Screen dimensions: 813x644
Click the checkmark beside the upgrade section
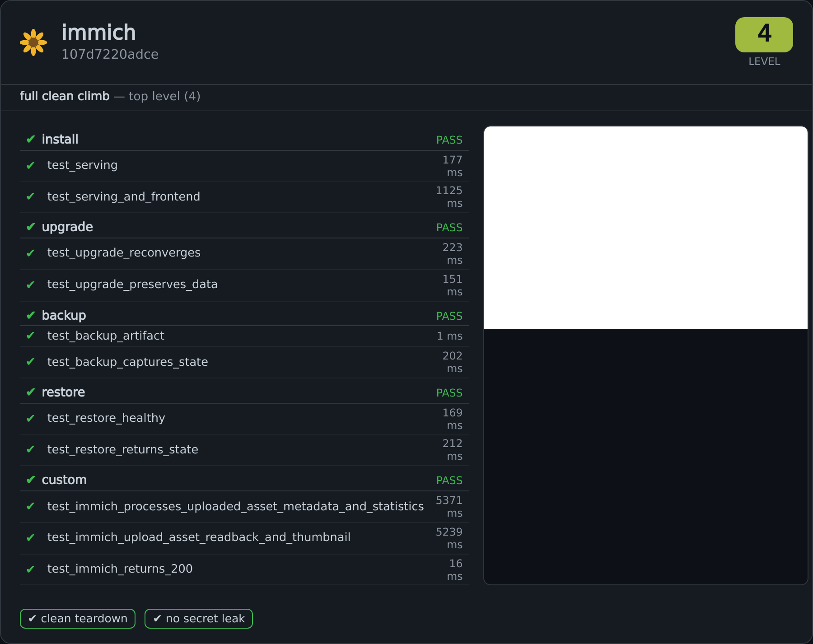pyautogui.click(x=31, y=227)
